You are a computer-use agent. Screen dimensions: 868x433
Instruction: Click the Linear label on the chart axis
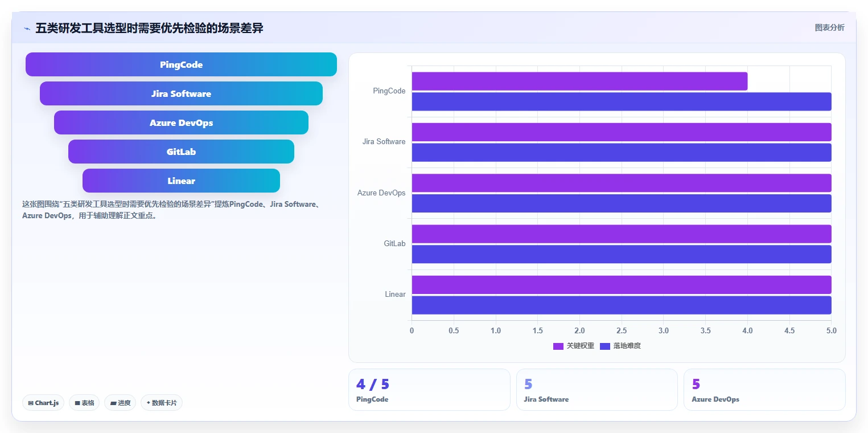pos(396,295)
